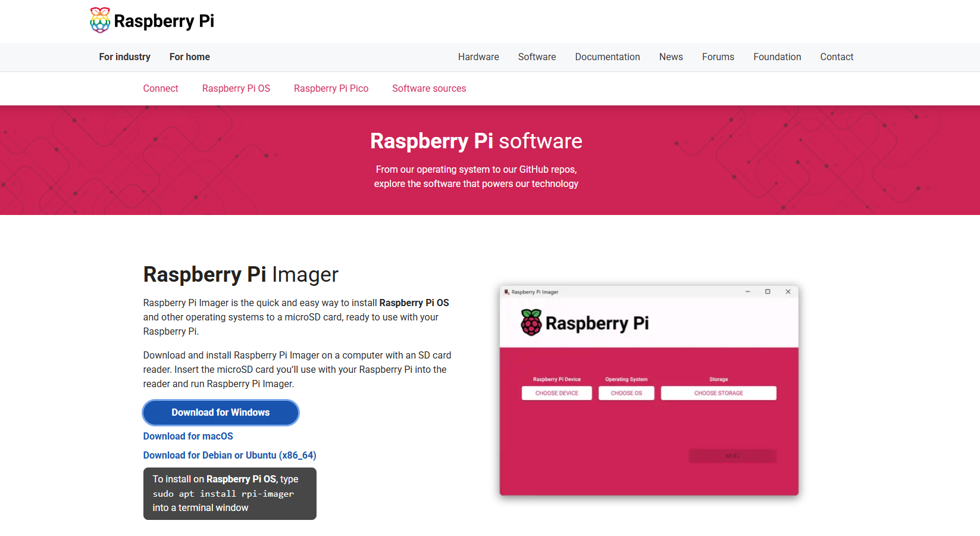Click the Imager preview minimize icon
980x536 pixels.
748,292
